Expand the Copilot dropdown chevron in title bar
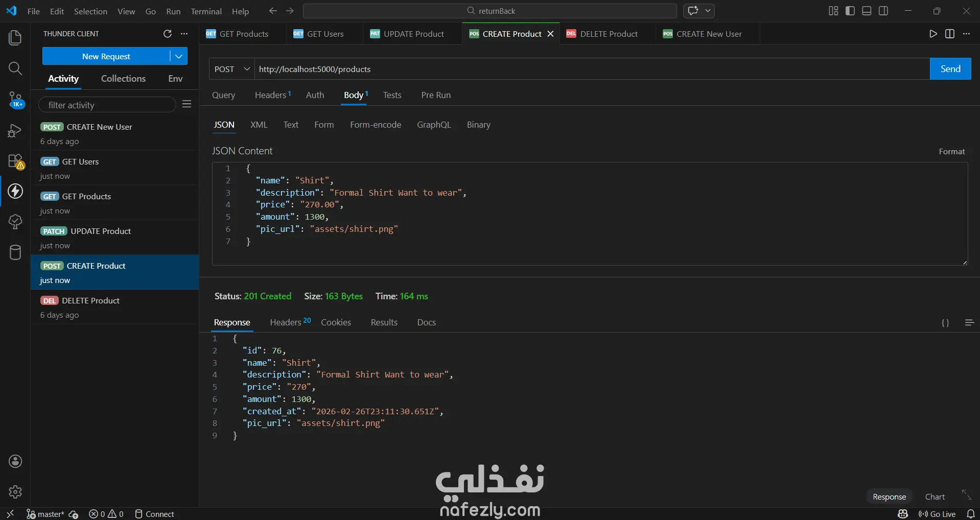Image resolution: width=980 pixels, height=520 pixels. 708,11
